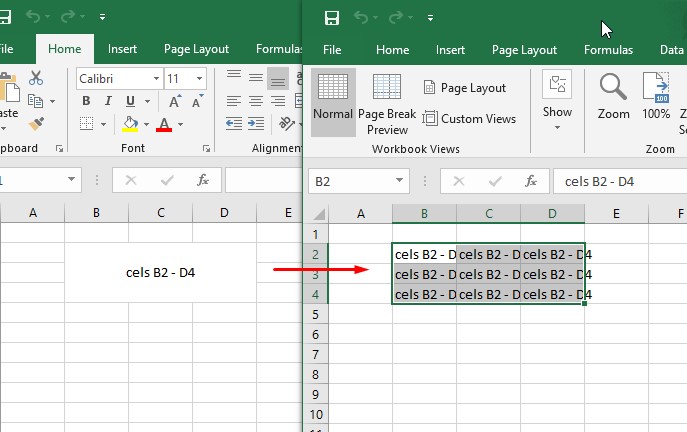
Task: Click Save icon in right window's toolbar
Action: (x=332, y=18)
